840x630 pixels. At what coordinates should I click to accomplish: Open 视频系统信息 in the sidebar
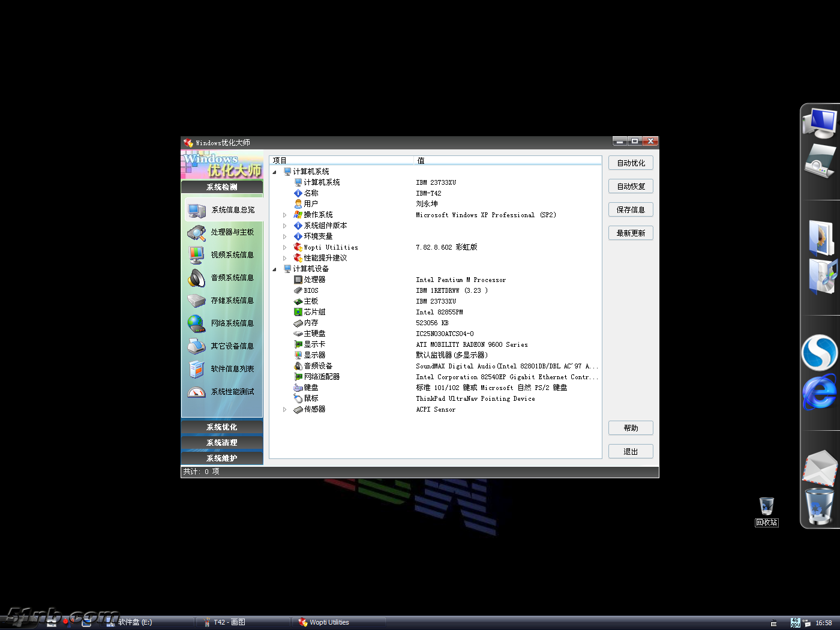[197, 255]
